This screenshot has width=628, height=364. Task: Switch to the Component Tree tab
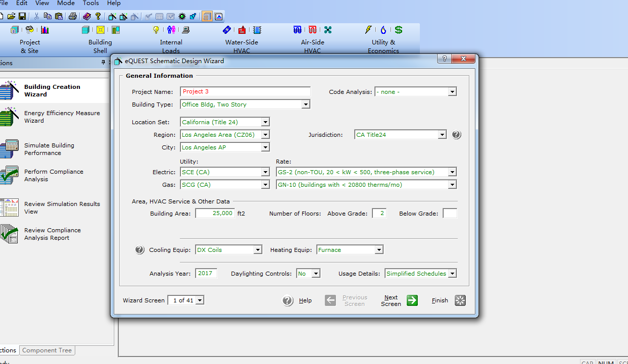(x=47, y=350)
